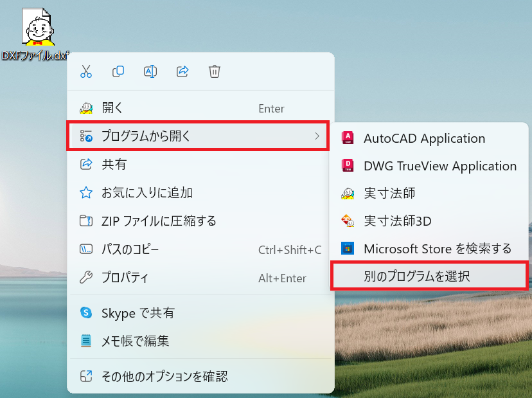Screen dimensions: 532x398
Task: Click the wrench icon beside プロパティ
Action: pos(86,277)
